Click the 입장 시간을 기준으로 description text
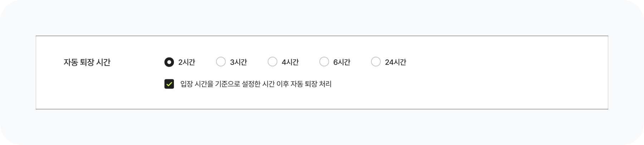Viewport: 644px width, 145px height. click(x=256, y=84)
